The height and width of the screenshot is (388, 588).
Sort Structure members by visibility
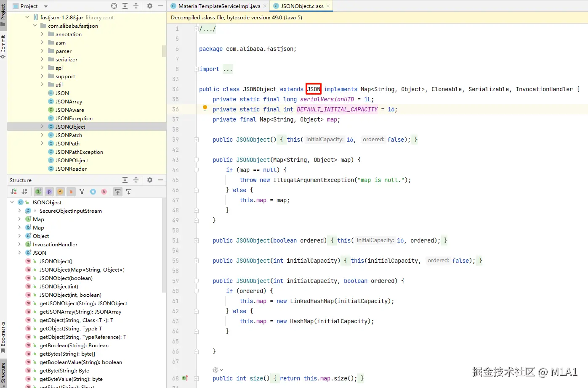pos(14,192)
